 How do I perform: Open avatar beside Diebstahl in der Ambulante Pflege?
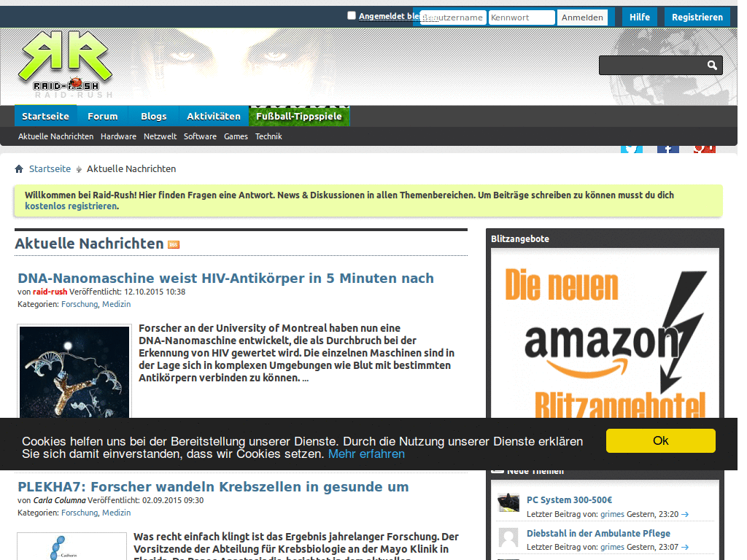(x=508, y=537)
